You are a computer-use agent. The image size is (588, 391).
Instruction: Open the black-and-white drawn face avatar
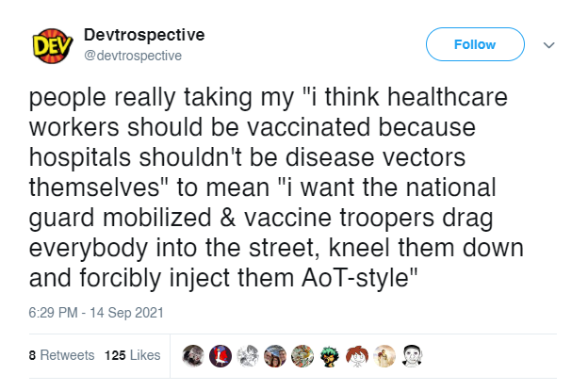tap(412, 356)
